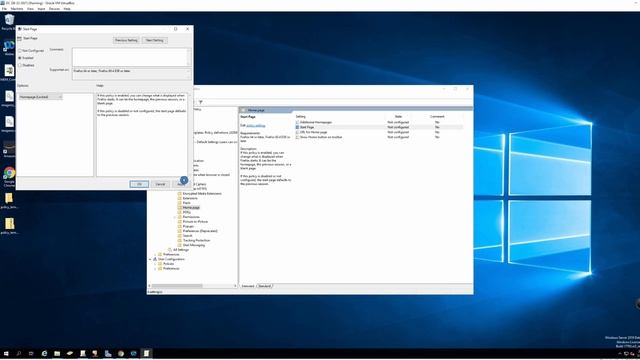Select the Enabled radio button
Viewport: 640px width, 360px height.
click(20, 58)
